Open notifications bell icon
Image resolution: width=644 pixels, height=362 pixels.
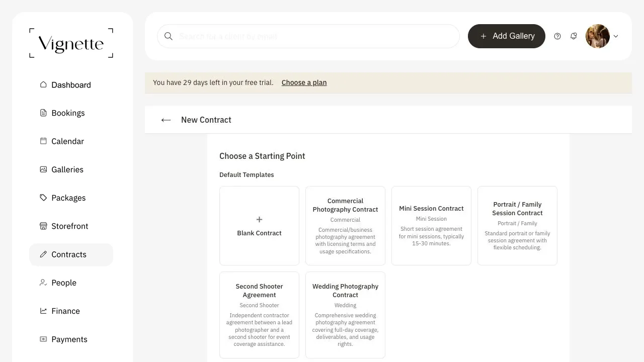[x=574, y=36]
